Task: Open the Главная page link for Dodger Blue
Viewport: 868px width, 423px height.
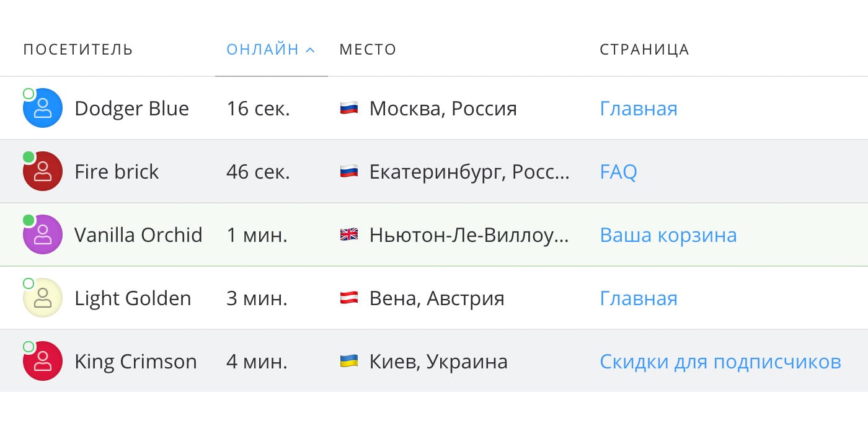Action: tap(638, 108)
